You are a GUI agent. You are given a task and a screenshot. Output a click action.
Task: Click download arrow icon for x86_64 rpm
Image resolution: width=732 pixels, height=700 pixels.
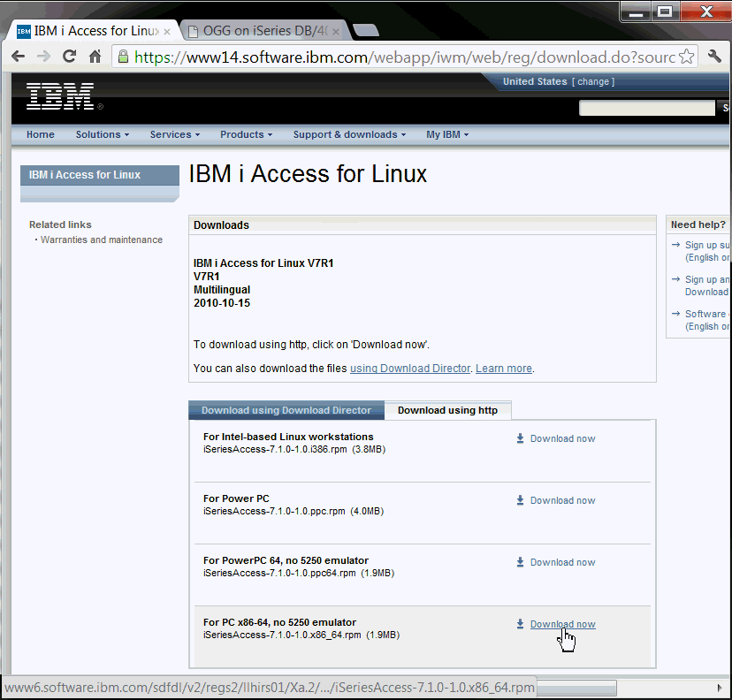pyautogui.click(x=520, y=623)
